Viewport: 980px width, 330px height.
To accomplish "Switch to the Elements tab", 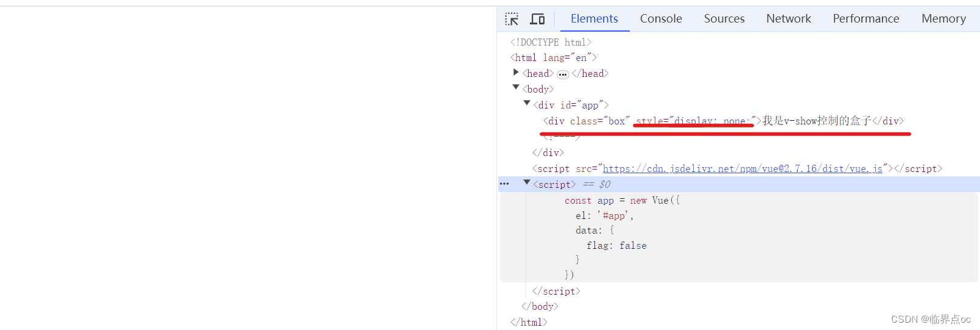I will [594, 19].
